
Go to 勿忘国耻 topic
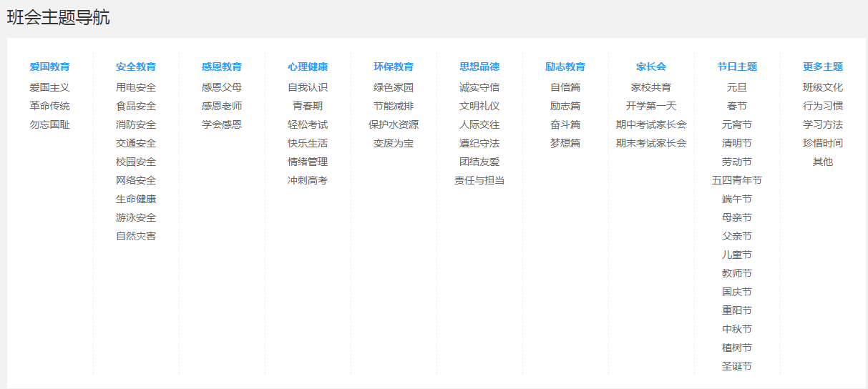(x=50, y=124)
